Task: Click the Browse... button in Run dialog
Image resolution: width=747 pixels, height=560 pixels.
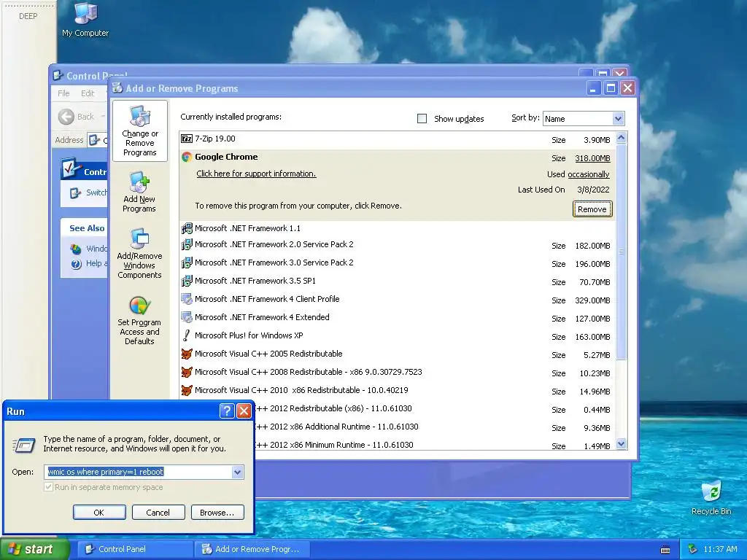Action: pyautogui.click(x=217, y=513)
